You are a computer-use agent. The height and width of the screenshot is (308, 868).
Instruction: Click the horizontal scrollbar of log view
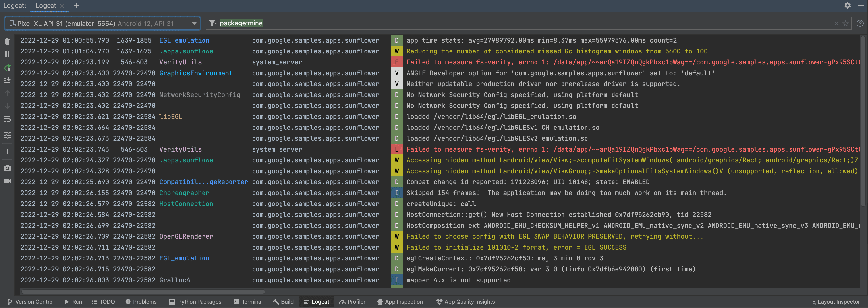click(x=143, y=291)
